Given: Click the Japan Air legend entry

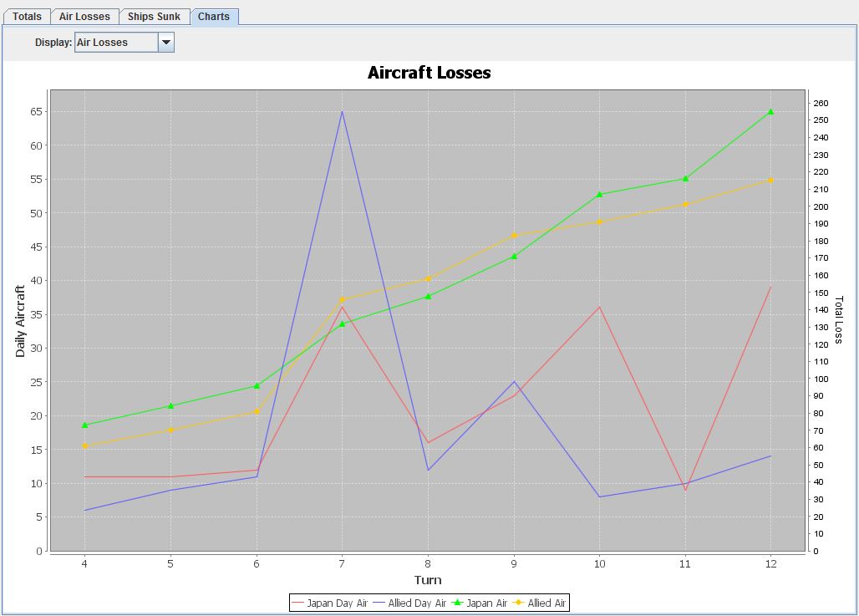Looking at the screenshot, I should (x=480, y=603).
